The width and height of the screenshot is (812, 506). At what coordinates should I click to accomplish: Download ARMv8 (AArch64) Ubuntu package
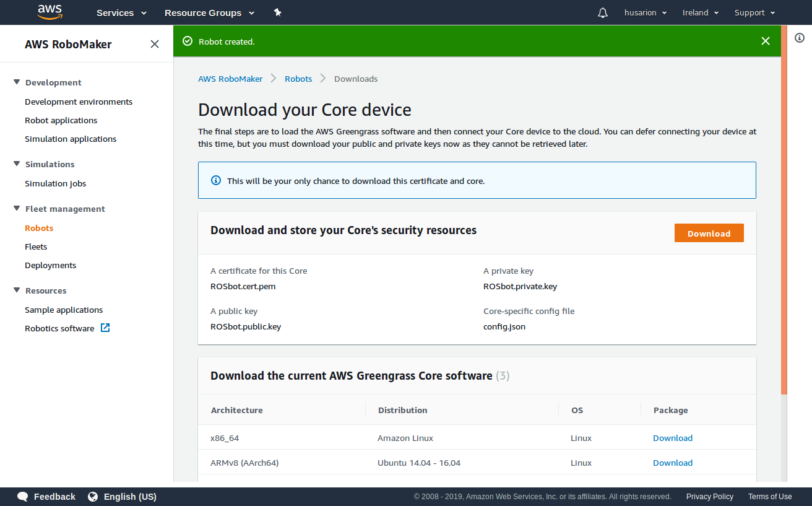[x=673, y=463]
